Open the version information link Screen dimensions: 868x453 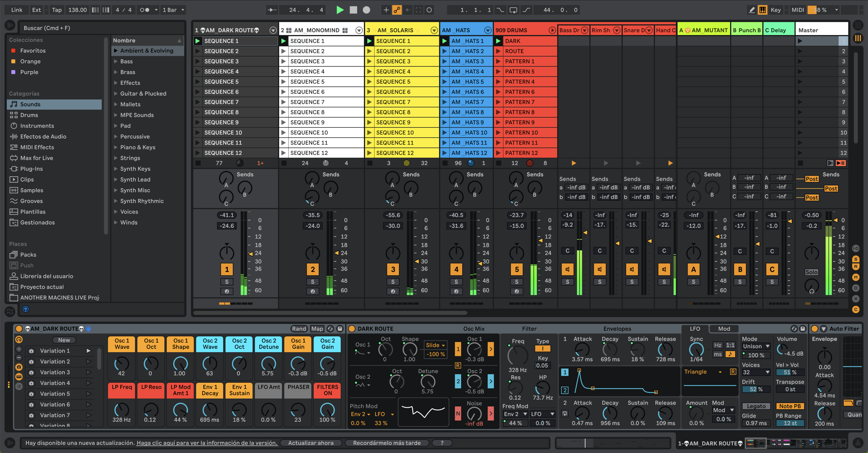tap(207, 443)
